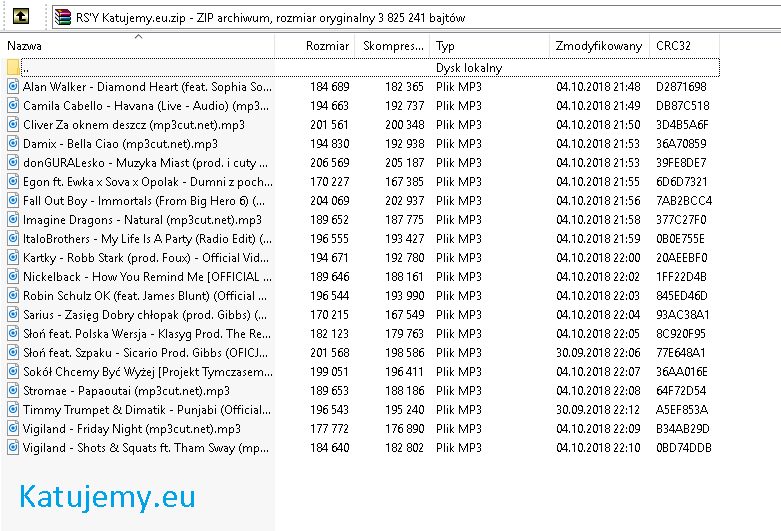Image resolution: width=781 pixels, height=531 pixels.
Task: Select file name 'Nickelback - How You Remind Me'
Action: 147,276
